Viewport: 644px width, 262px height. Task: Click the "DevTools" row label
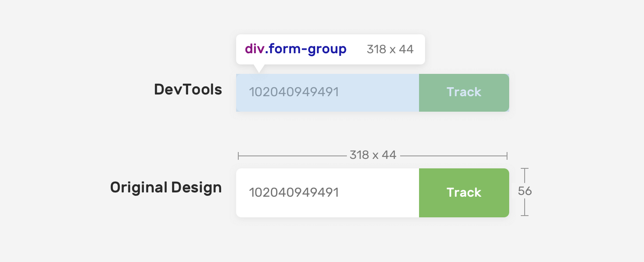[188, 89]
